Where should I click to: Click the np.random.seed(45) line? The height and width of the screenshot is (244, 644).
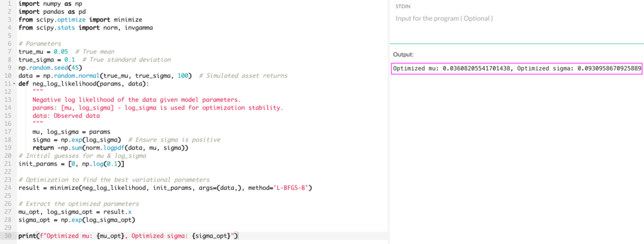pos(50,68)
